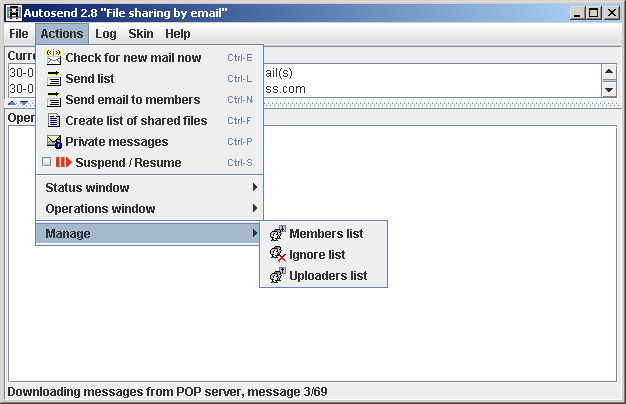Select the highlighted Manage entry

149,234
